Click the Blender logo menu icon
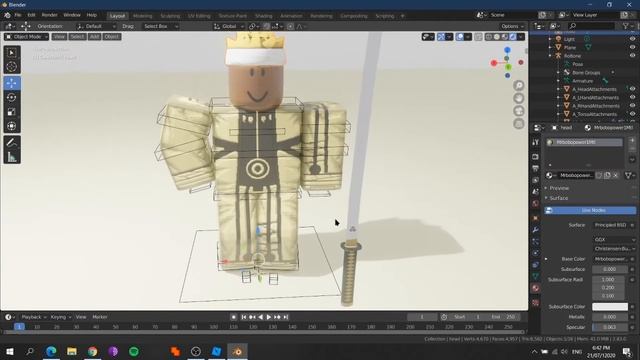640x360 pixels. 7,15
